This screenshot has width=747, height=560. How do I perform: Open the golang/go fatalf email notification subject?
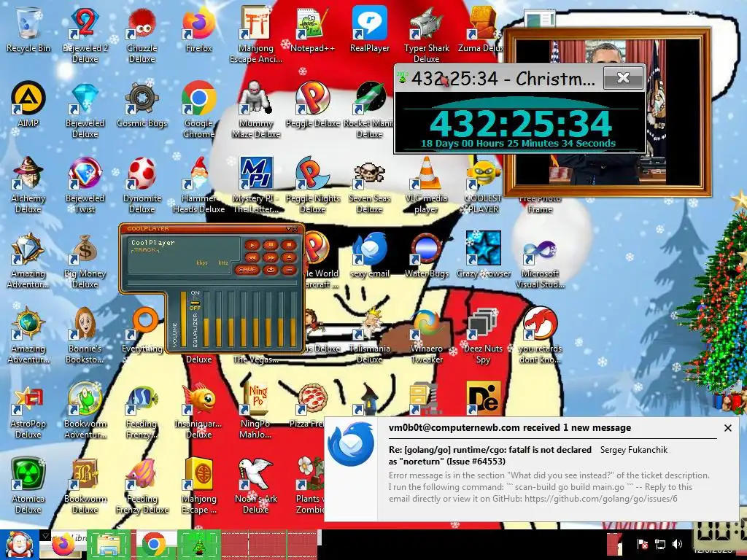coord(489,455)
